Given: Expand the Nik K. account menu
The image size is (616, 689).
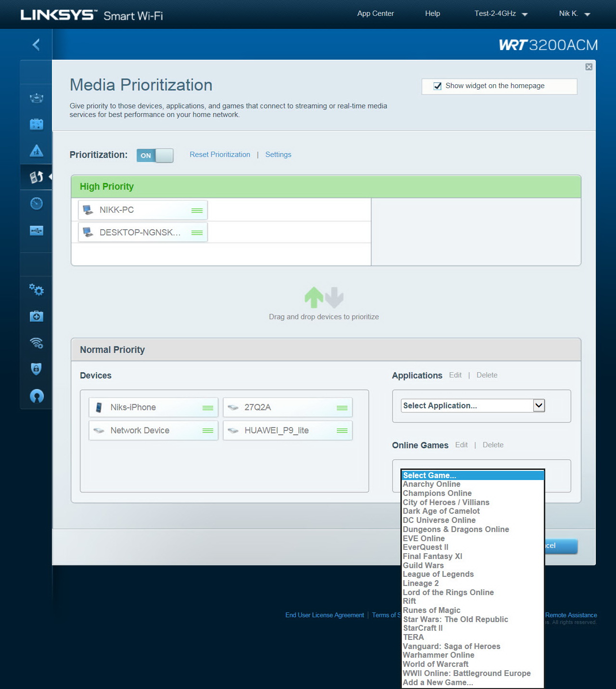Looking at the screenshot, I should [574, 13].
